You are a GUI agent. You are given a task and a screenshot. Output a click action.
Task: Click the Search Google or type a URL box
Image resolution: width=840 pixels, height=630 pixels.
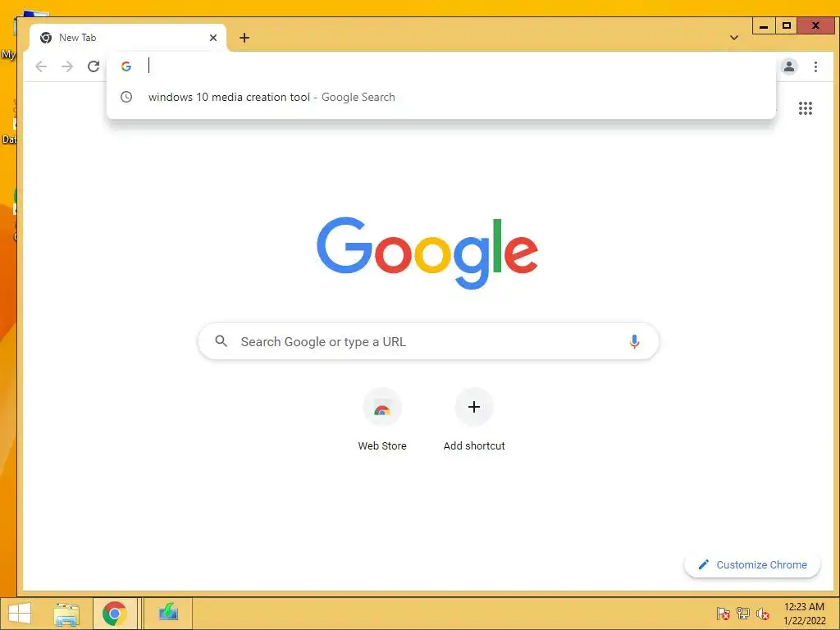click(x=428, y=341)
